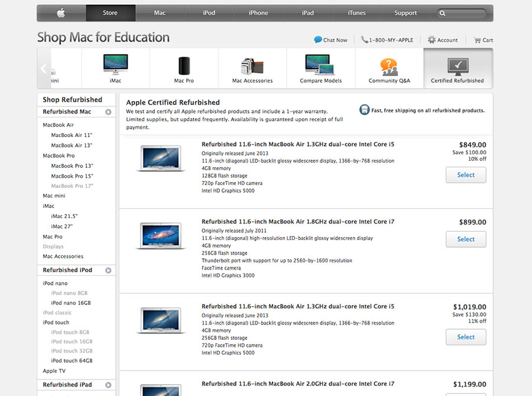Screen dimensions: 532x396
Task: Switch to the iPhone tab
Action: click(x=258, y=13)
